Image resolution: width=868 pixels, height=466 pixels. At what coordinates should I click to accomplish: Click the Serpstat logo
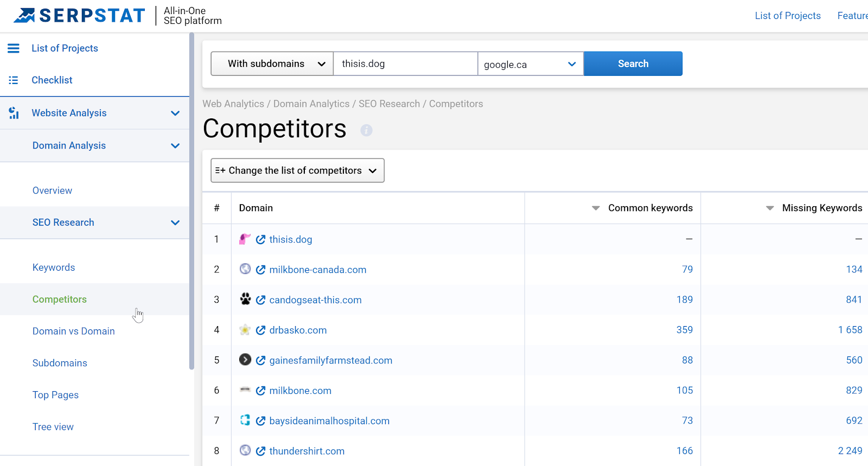79,15
